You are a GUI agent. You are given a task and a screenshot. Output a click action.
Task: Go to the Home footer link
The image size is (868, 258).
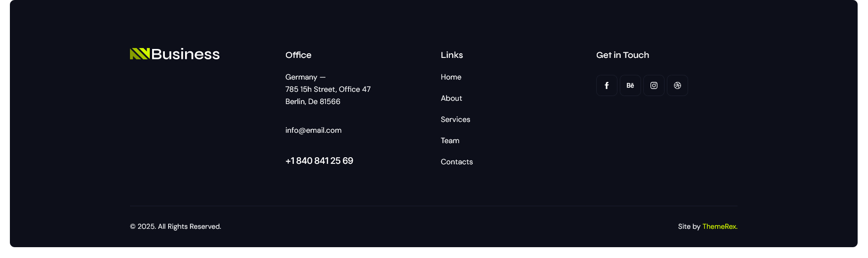451,77
